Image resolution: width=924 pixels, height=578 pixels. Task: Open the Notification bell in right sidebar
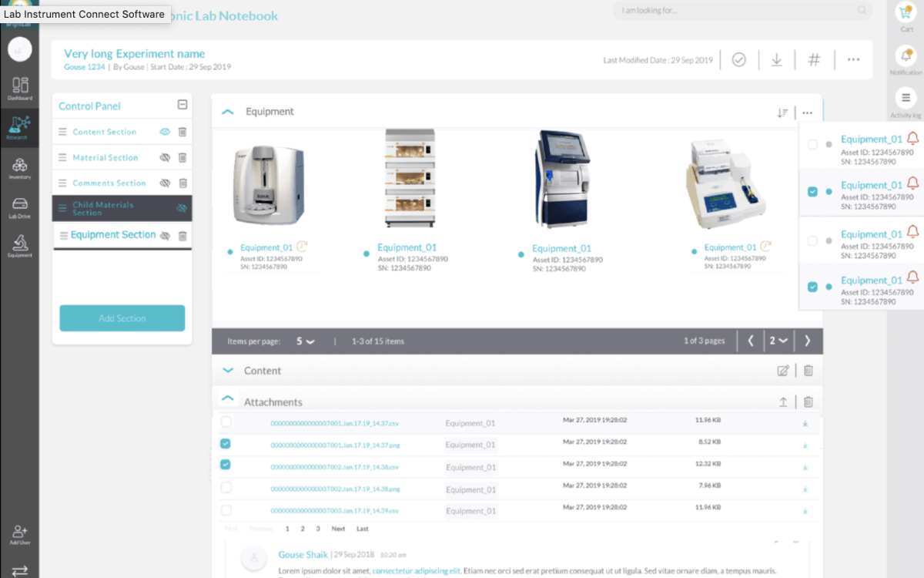tap(906, 56)
